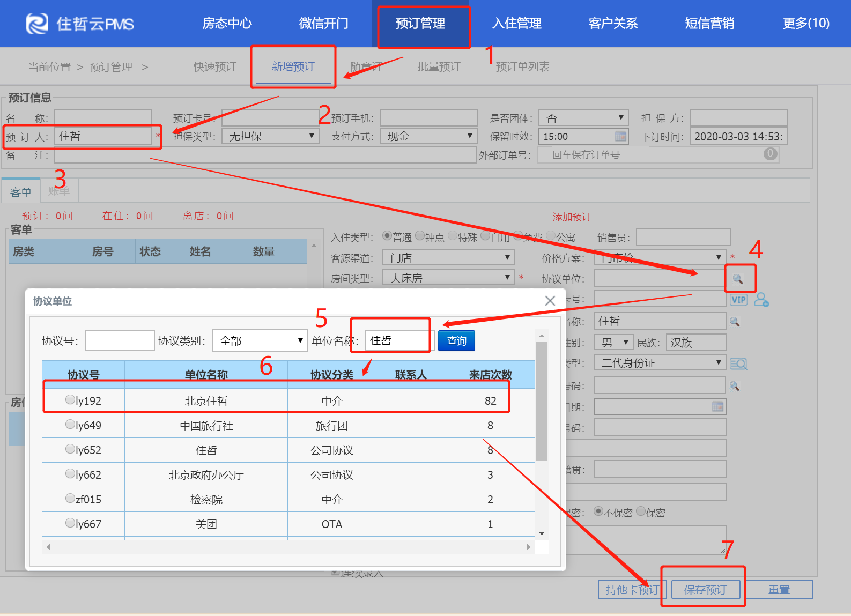The image size is (851, 616).
Task: Open 是否团体 dropdown showing 否
Action: (x=583, y=118)
